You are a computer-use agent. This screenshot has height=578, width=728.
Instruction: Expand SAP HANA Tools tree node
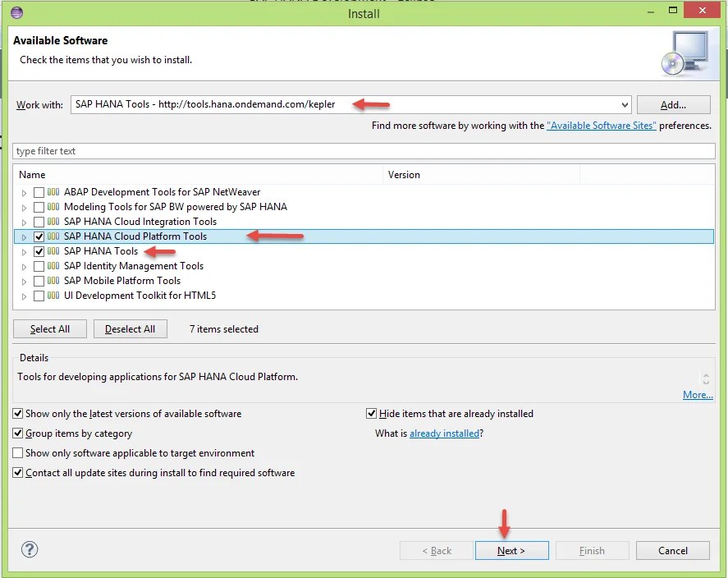pyautogui.click(x=24, y=252)
